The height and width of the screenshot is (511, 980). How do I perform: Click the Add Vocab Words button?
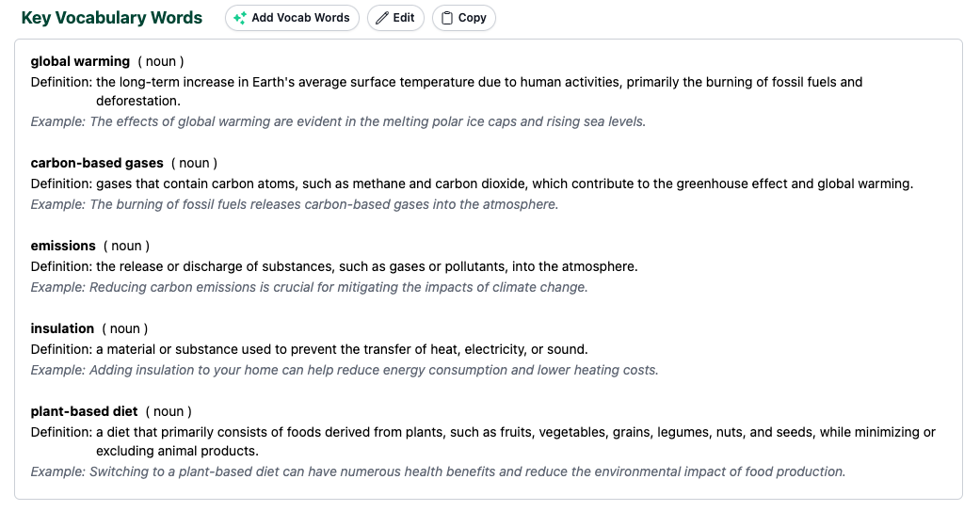[292, 18]
